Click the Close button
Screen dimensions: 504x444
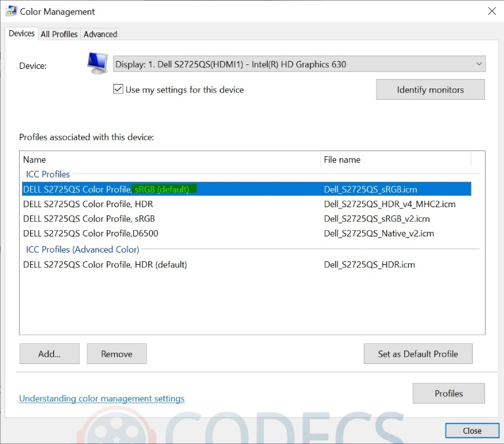tap(472, 431)
